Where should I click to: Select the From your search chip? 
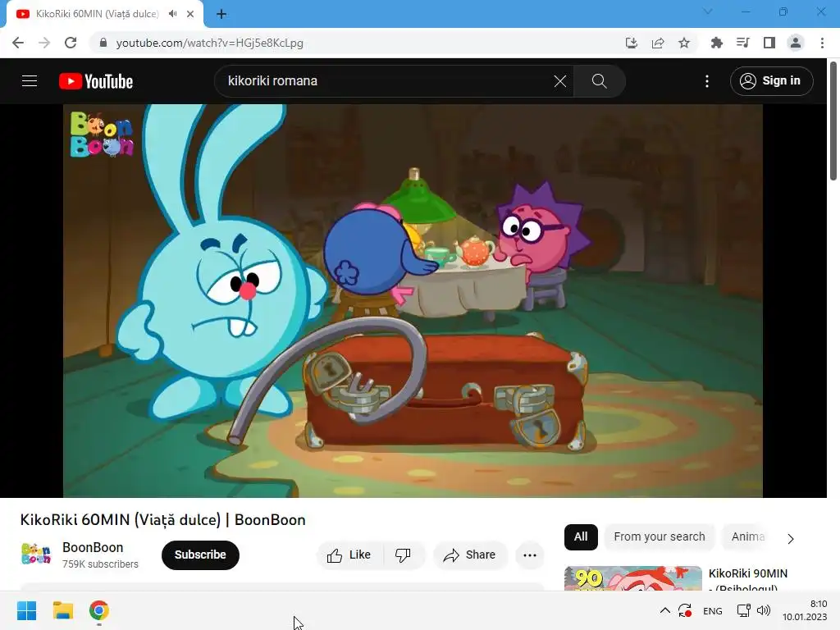click(x=660, y=536)
